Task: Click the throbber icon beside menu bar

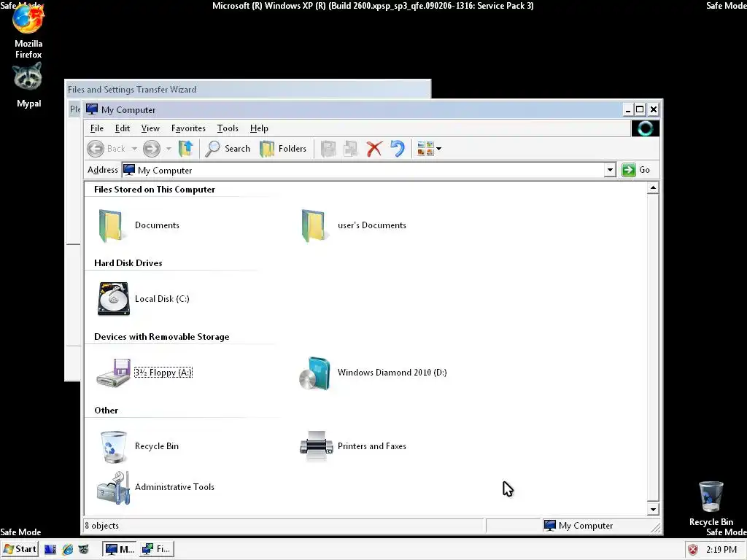Action: pos(645,128)
